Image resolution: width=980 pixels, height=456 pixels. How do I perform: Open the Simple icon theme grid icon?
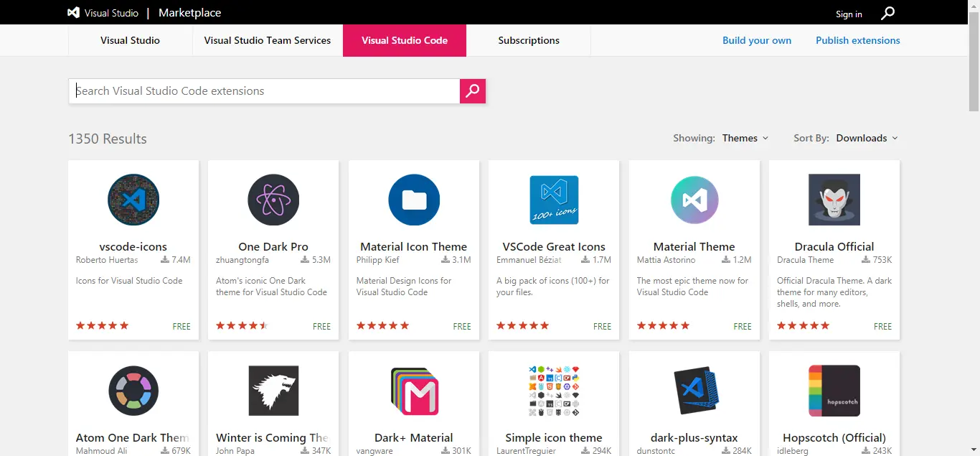point(554,391)
